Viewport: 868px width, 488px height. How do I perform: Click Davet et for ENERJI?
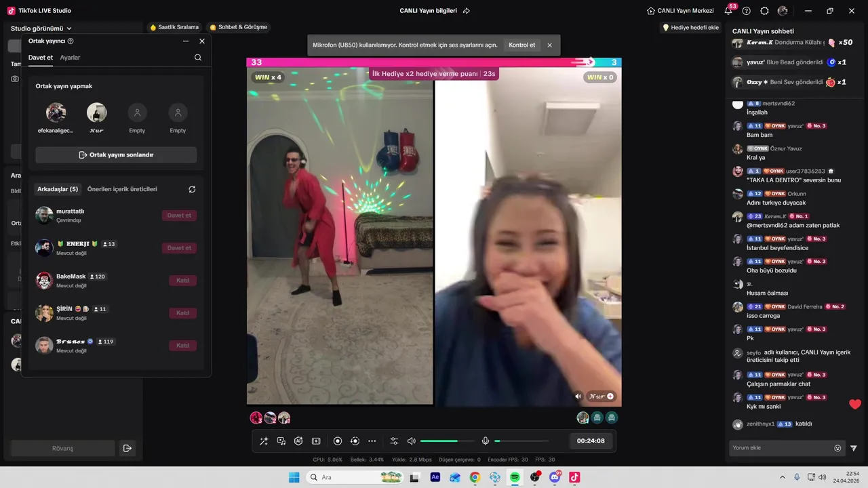179,248
